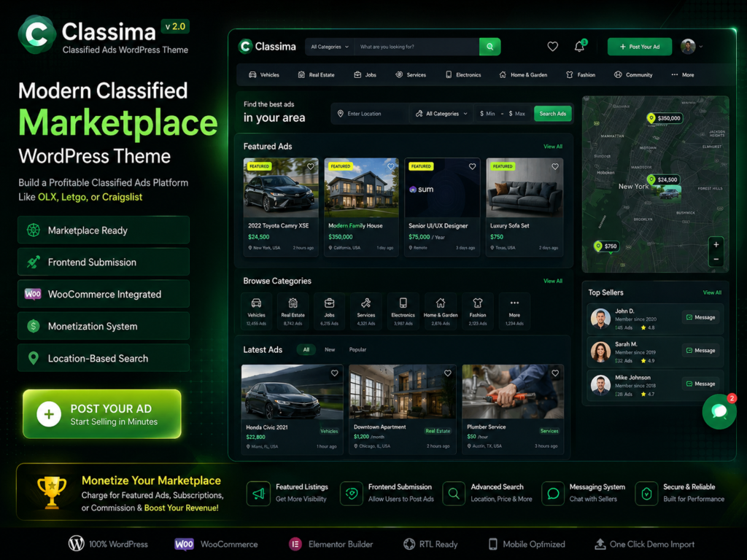Click the large POST YOUR AD banner button
This screenshot has width=747, height=560.
(x=102, y=414)
